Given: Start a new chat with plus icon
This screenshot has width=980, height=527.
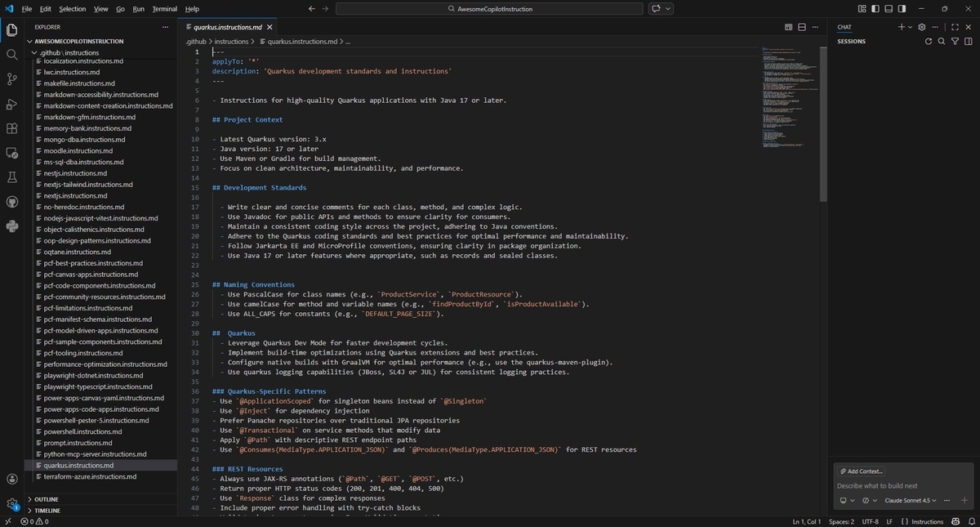Looking at the screenshot, I should coord(902,27).
